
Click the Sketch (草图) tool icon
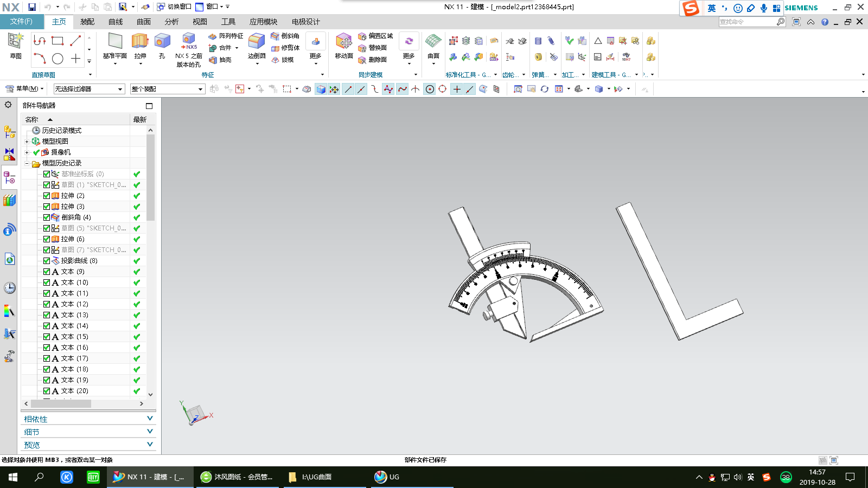[x=15, y=42]
